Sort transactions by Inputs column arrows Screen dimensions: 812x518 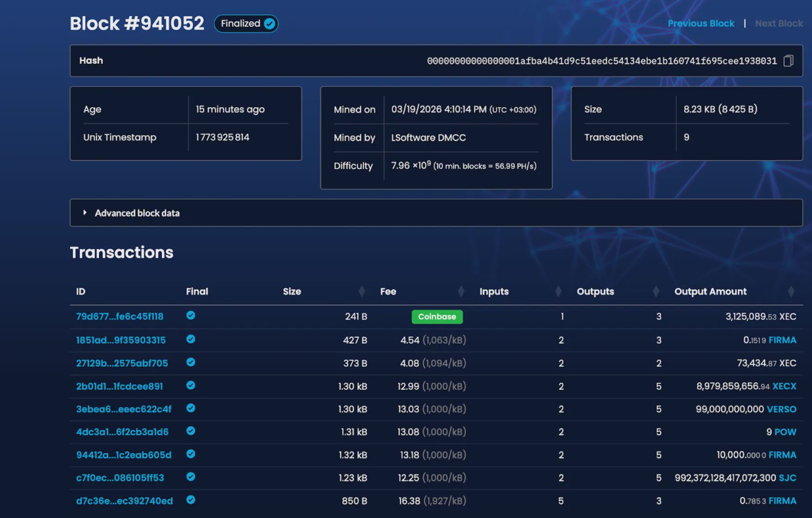(x=558, y=291)
